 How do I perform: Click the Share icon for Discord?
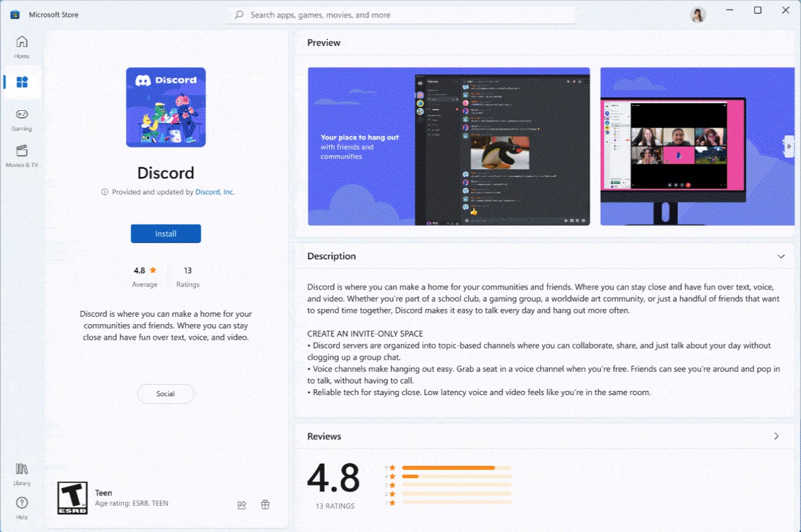pyautogui.click(x=242, y=505)
